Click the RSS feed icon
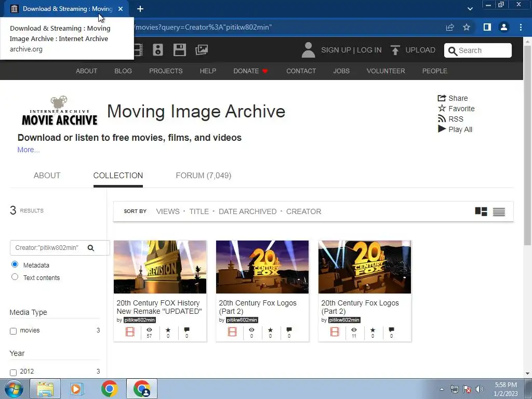Screen dimensions: 532x399 point(442,119)
